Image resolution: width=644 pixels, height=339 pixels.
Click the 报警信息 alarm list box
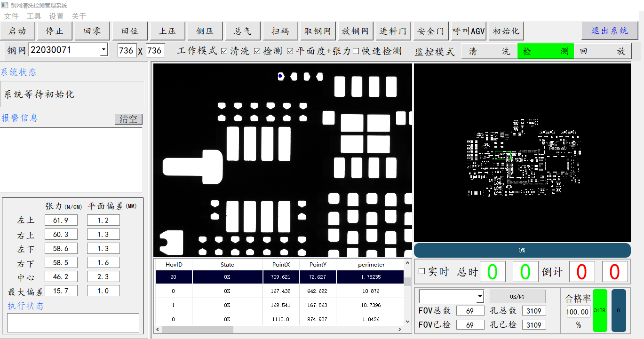tap(71, 160)
